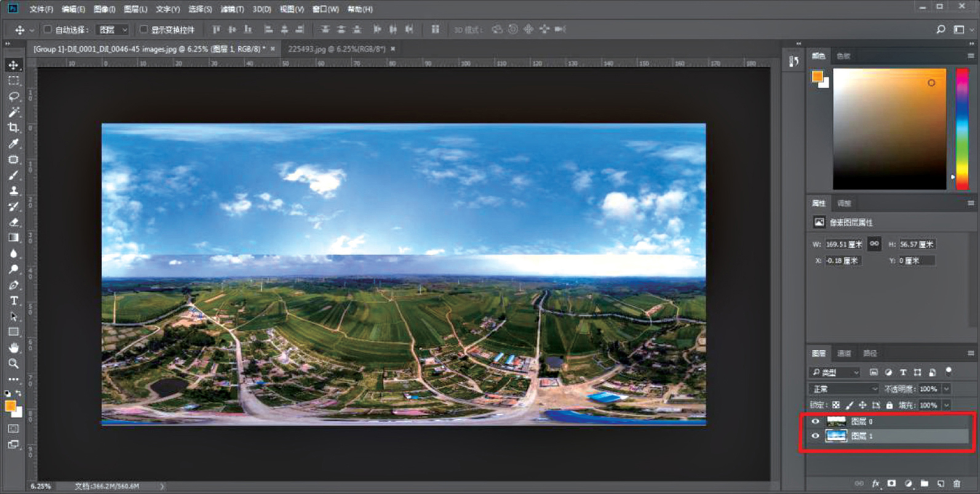Open the 图像(I) menu
Screen dimensions: 980x494
click(x=104, y=9)
